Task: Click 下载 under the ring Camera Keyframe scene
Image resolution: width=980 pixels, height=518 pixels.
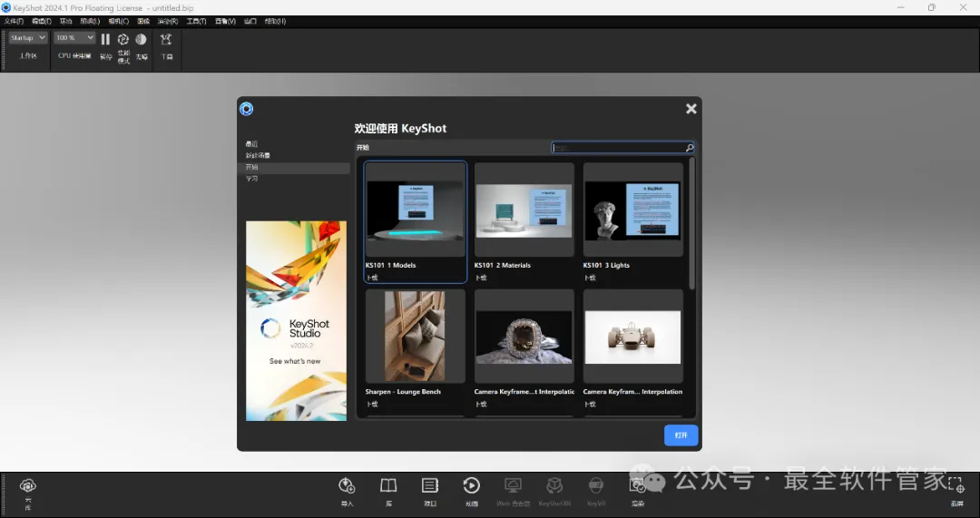Action: click(x=481, y=405)
